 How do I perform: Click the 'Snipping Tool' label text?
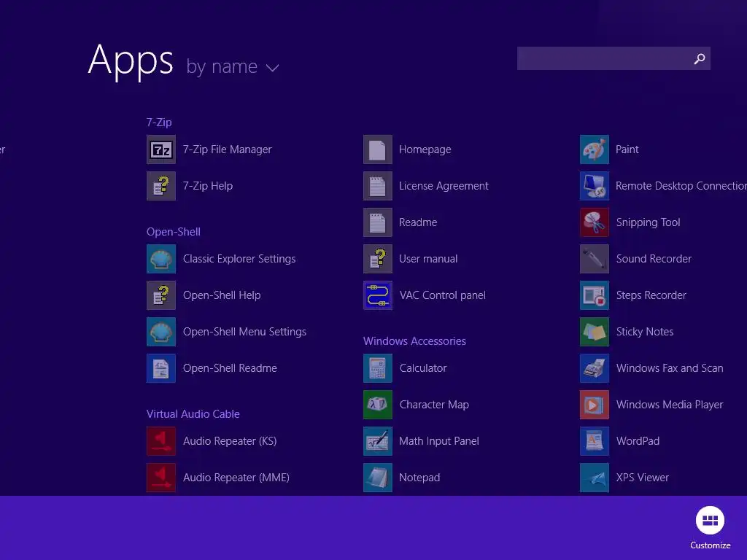click(648, 222)
